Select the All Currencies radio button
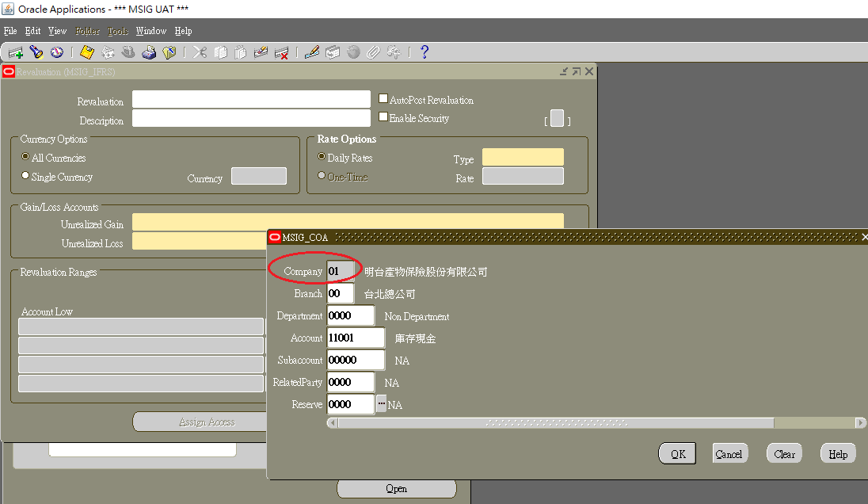Viewport: 868px width, 504px height. 25,157
